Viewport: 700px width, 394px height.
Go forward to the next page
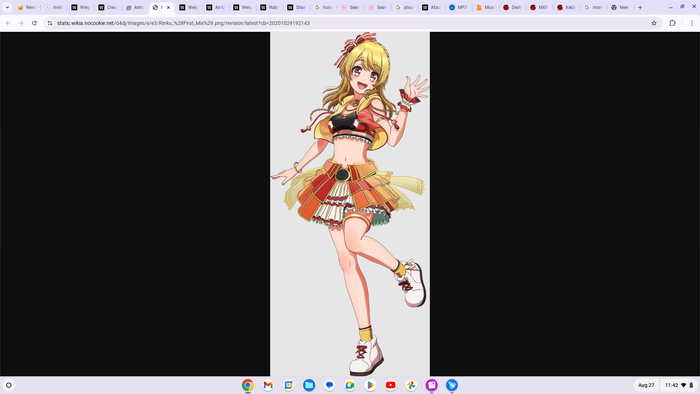(21, 23)
